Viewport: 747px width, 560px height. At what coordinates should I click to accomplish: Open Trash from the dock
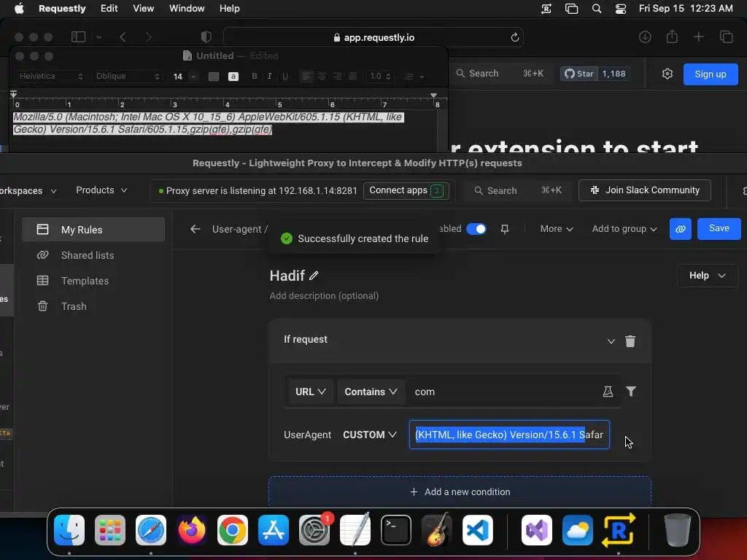point(678,529)
